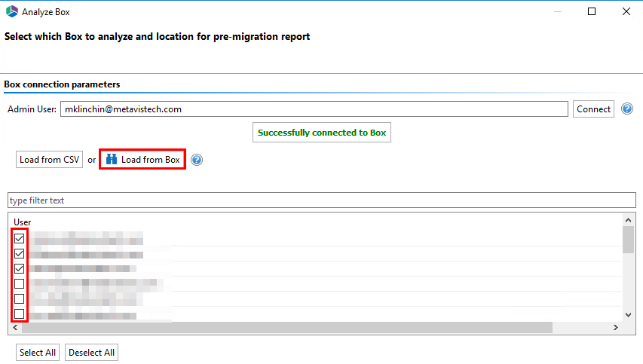Click the horizontal scrollbar right arrow
Screen dimensions: 643x364
point(616,328)
